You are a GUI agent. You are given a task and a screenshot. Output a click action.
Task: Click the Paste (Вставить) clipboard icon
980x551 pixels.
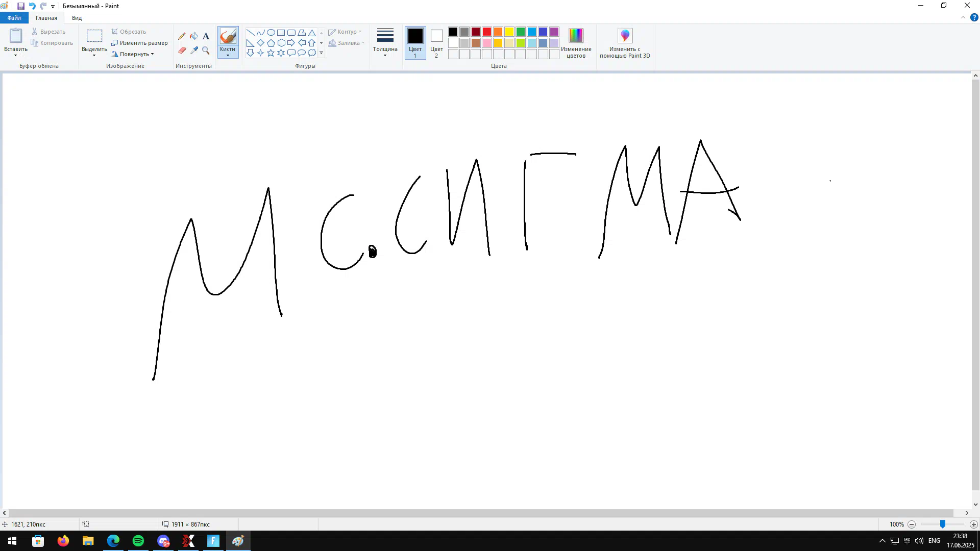coord(16,36)
